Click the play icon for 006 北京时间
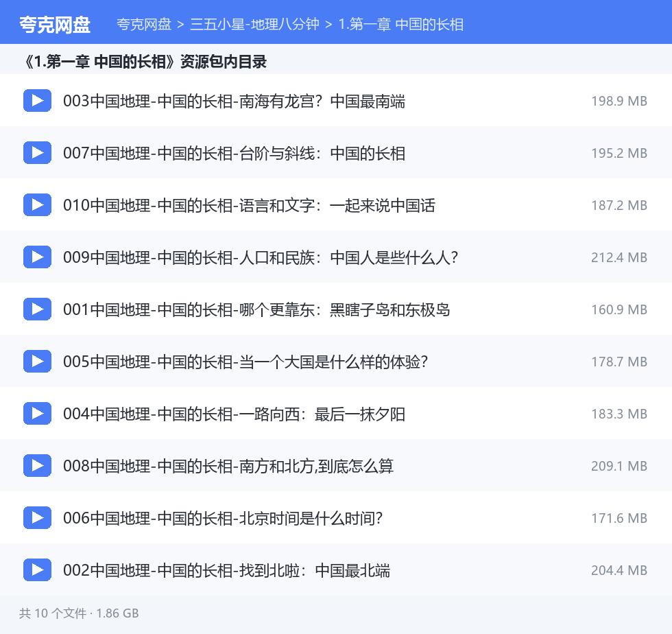672x634 pixels. point(37,518)
